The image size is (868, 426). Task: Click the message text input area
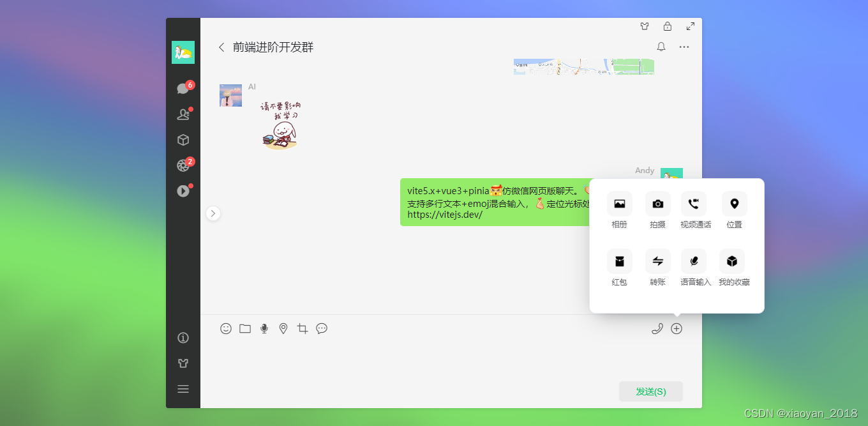(451, 358)
